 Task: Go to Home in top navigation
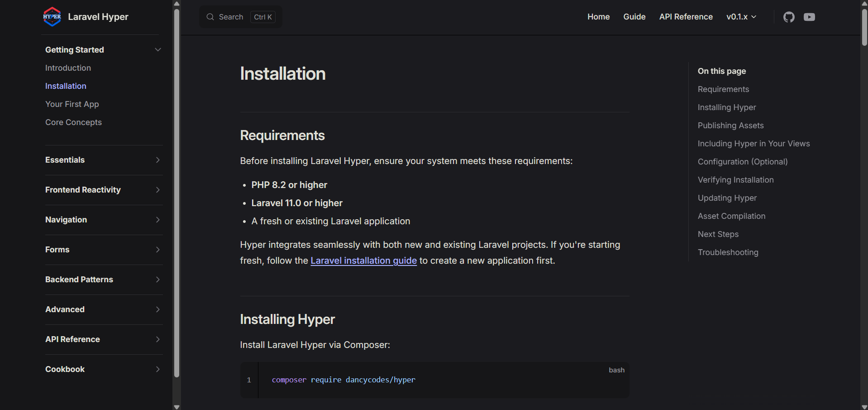pyautogui.click(x=598, y=17)
